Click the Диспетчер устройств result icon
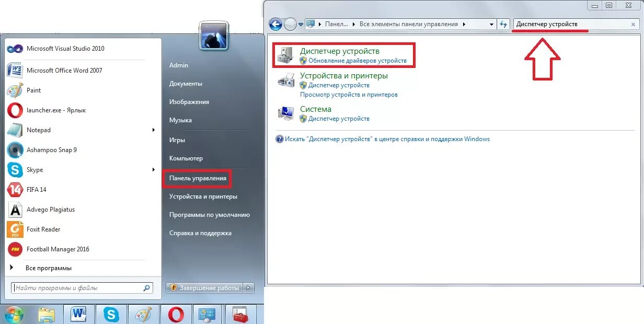 point(286,55)
